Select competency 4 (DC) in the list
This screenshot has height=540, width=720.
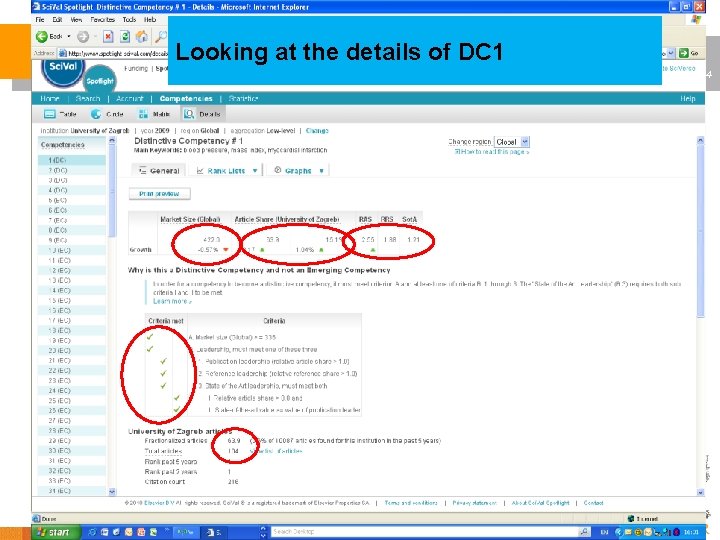[x=72, y=190]
